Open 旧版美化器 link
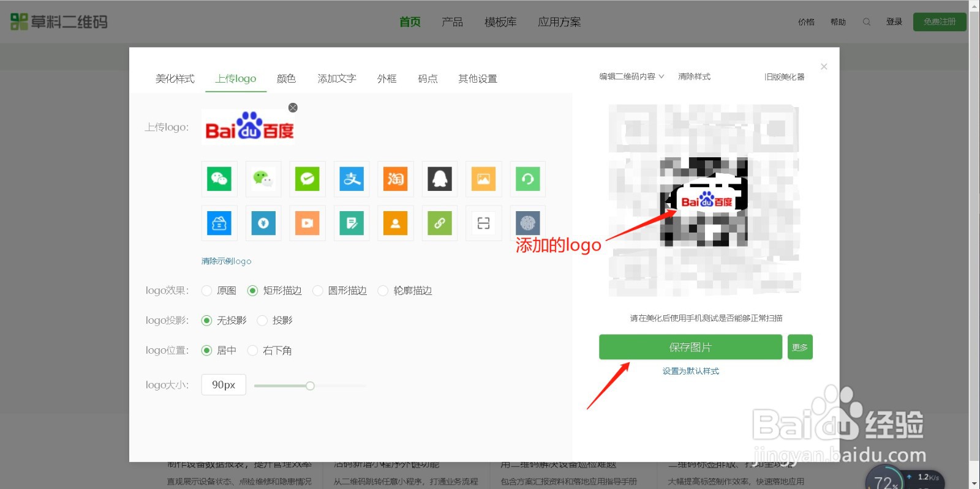 pos(784,77)
